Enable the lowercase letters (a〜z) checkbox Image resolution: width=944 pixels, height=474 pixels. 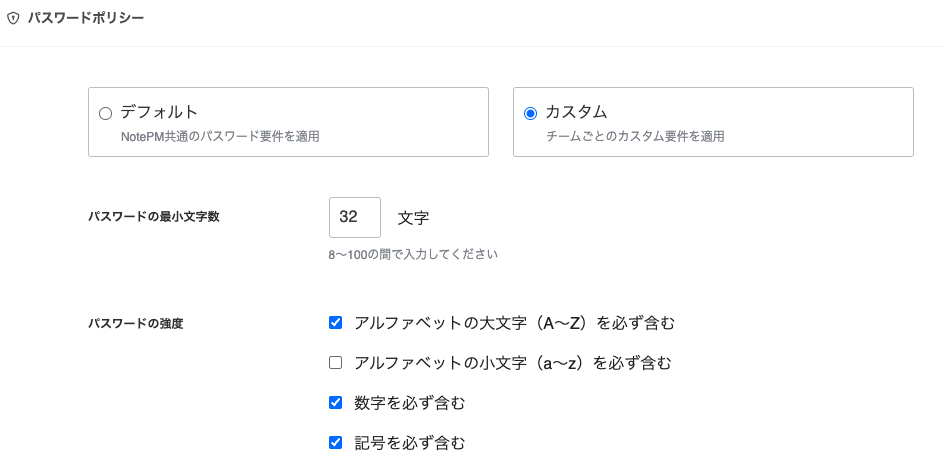click(336, 363)
